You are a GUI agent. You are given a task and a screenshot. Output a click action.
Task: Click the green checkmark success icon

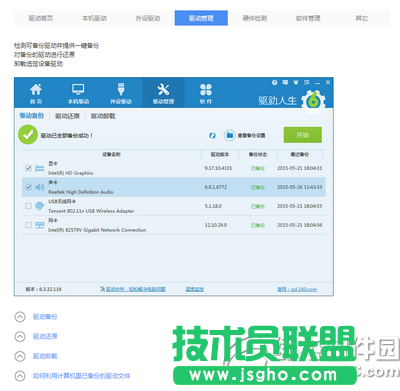[28, 135]
